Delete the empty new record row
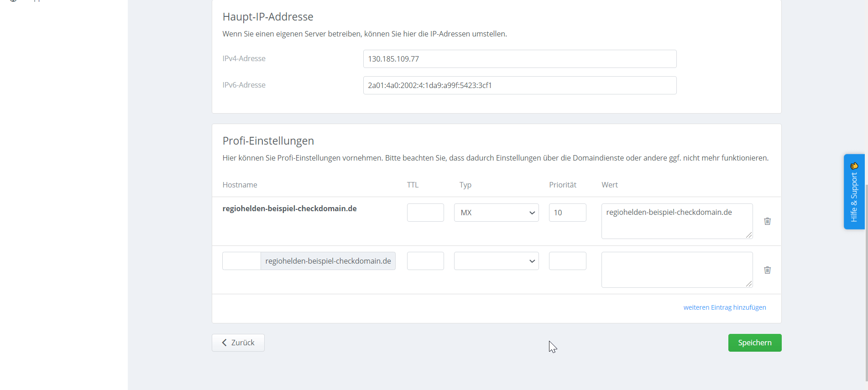 click(767, 270)
